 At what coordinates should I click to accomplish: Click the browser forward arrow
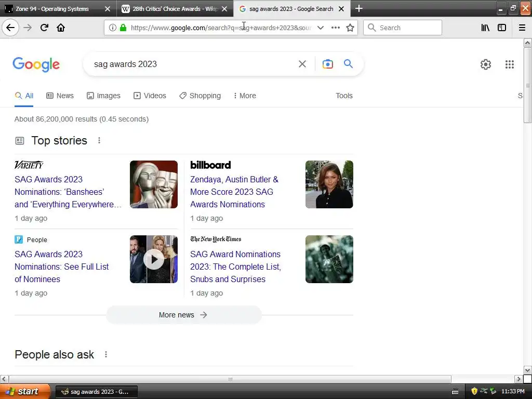coord(28,28)
